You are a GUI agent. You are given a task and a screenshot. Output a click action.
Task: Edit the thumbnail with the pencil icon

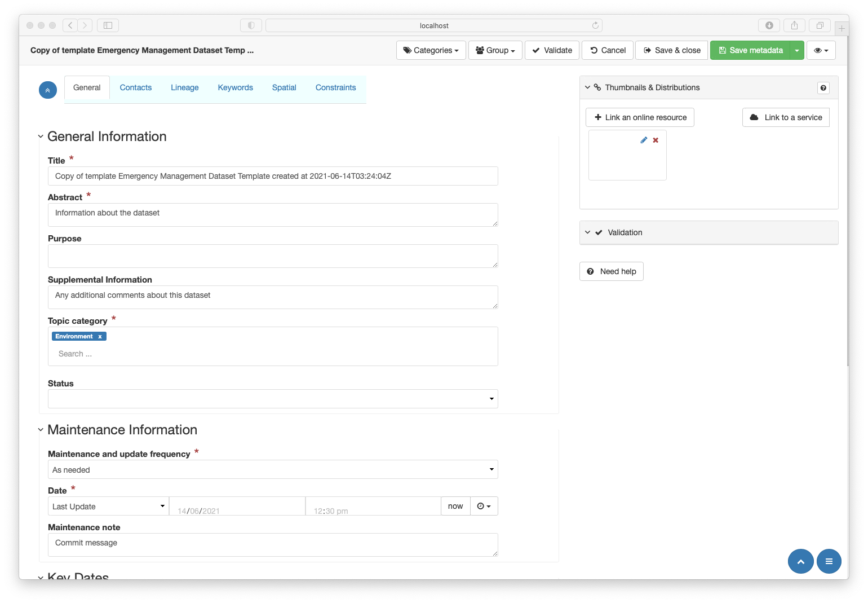(644, 140)
